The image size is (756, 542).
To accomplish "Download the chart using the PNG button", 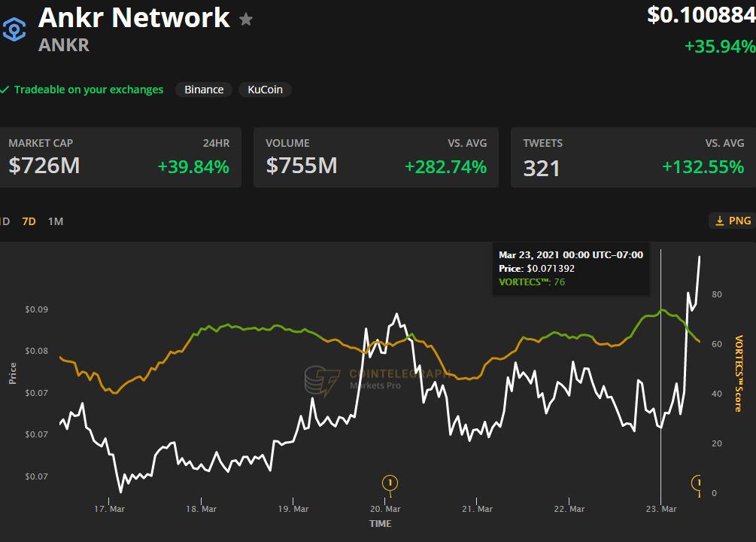I will 733,221.
